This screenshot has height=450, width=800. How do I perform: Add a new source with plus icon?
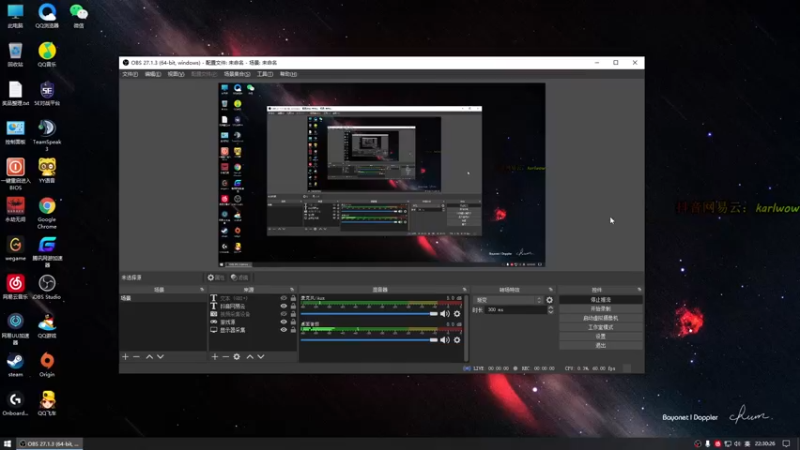215,357
